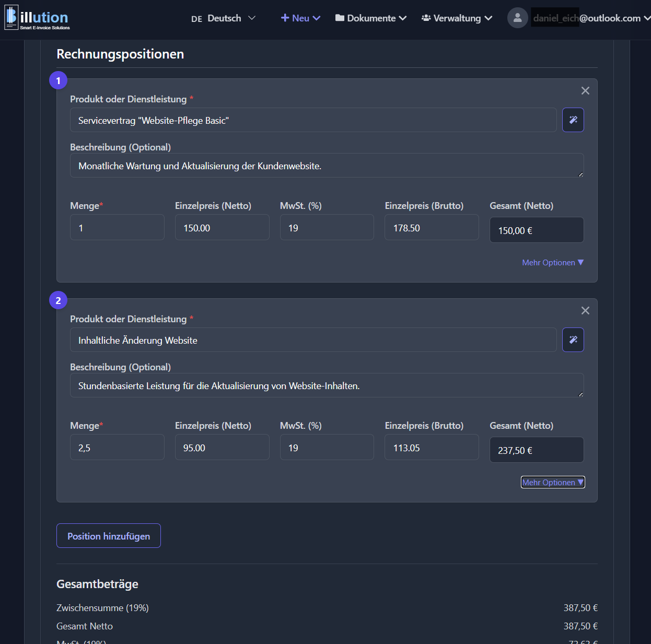651x644 pixels.
Task: Click Einzelpreis Brutto field 113.05
Action: [432, 448]
